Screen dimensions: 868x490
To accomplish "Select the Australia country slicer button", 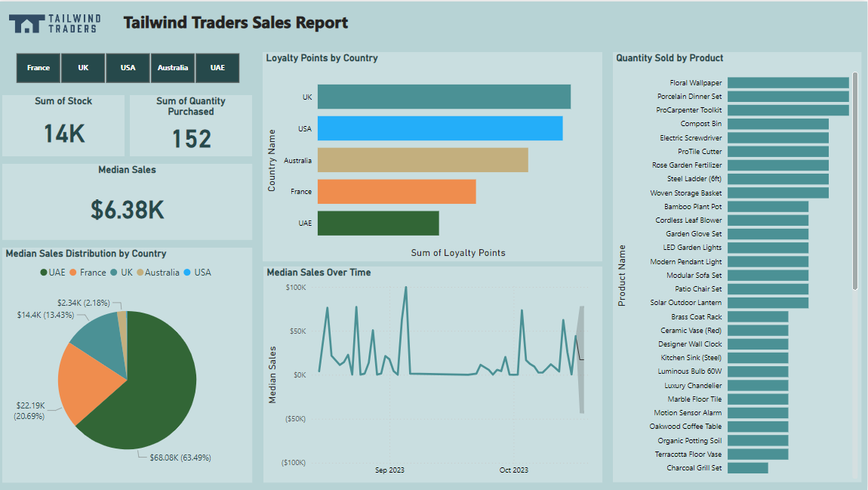I will [173, 68].
